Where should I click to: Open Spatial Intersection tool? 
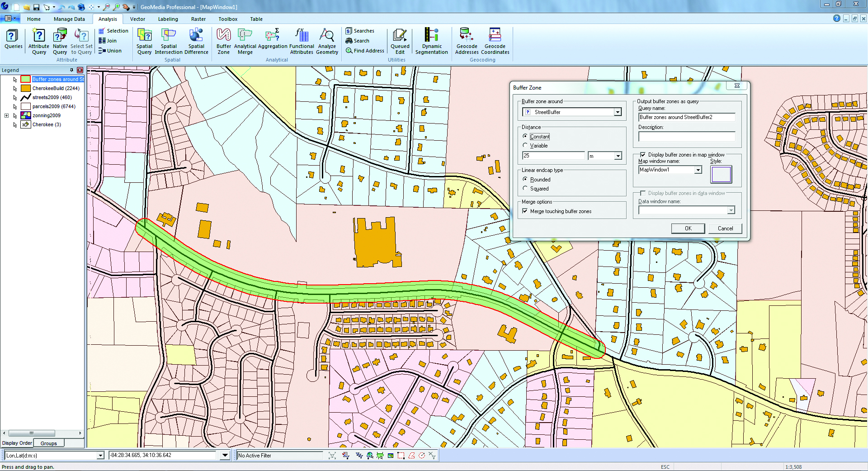pyautogui.click(x=169, y=41)
